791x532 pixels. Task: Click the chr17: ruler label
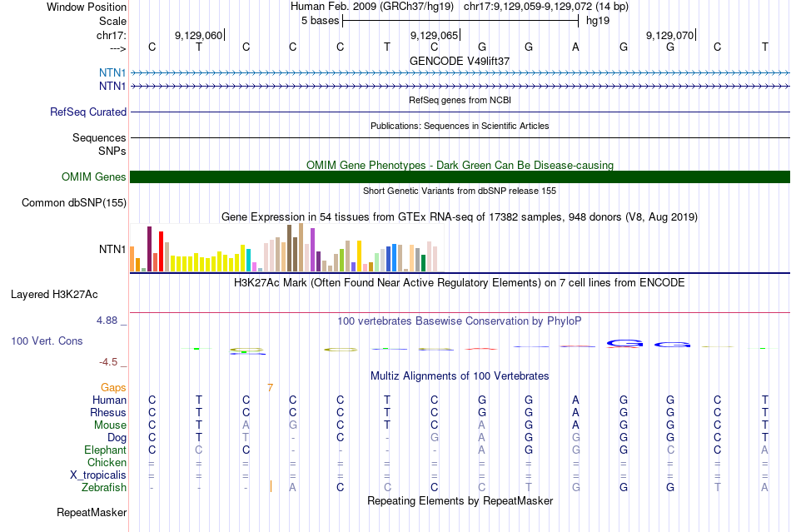tap(111, 35)
